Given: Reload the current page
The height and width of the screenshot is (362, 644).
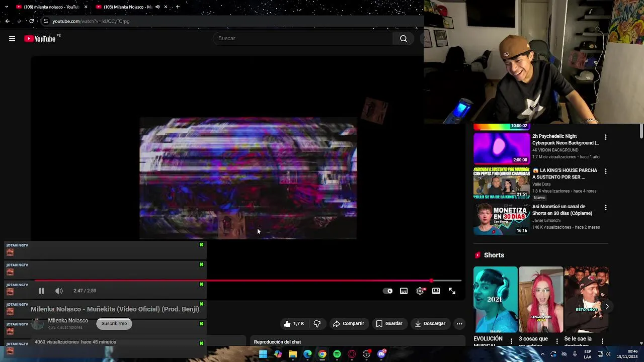Looking at the screenshot, I should tap(31, 21).
